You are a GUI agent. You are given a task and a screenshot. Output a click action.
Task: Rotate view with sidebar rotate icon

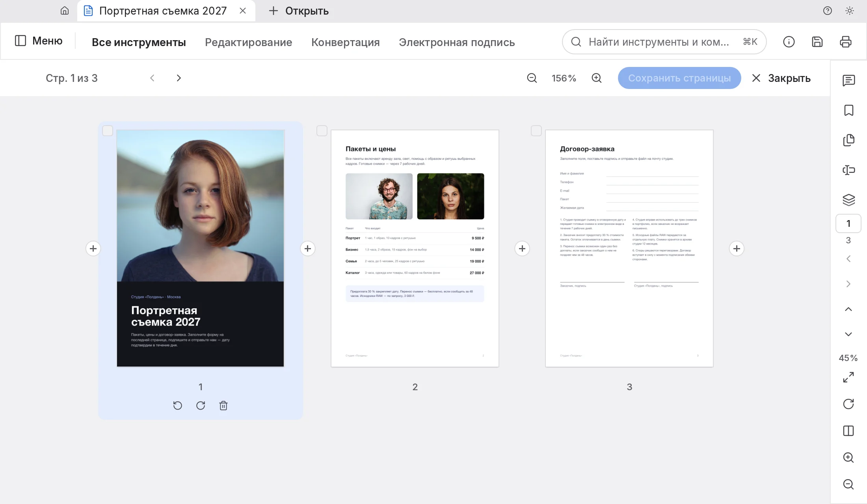pyautogui.click(x=848, y=404)
